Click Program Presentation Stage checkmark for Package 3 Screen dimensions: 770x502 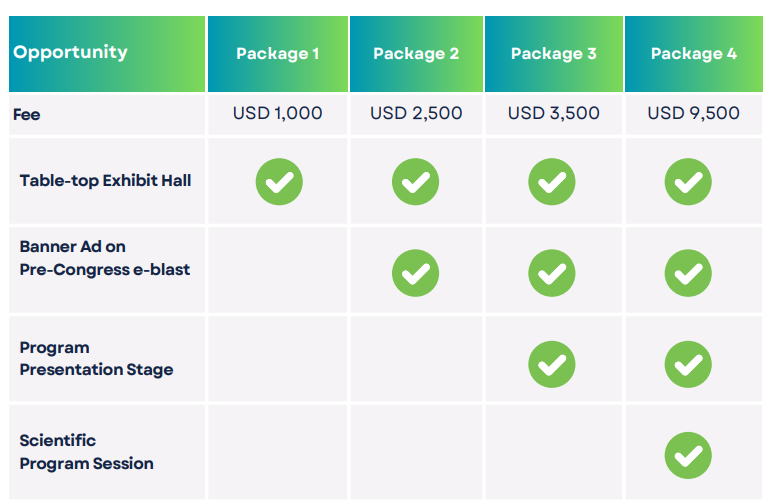click(552, 364)
